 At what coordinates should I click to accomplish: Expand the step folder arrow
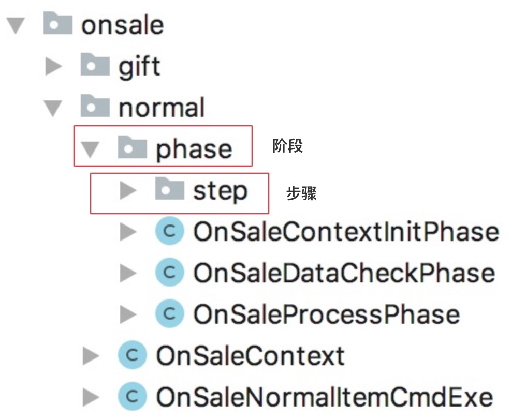tap(128, 190)
